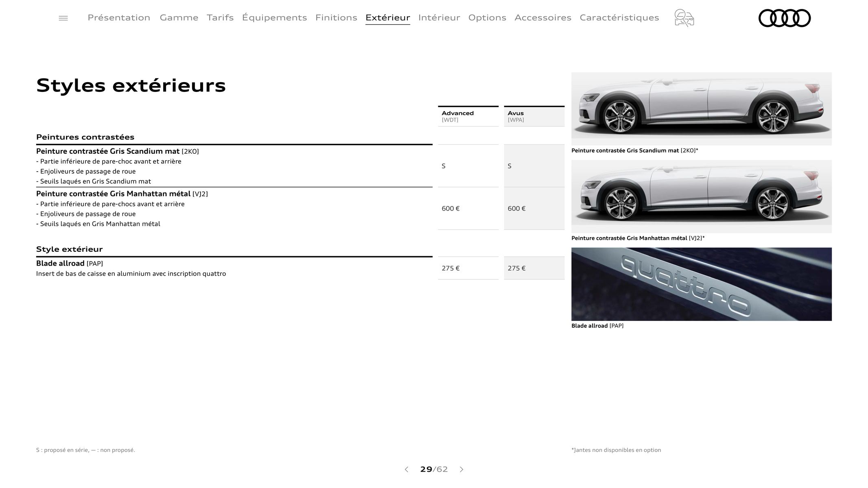Click the Gris Scandium mat [2K0]* image caption
Screen dimensions: 868x488
tap(635, 150)
